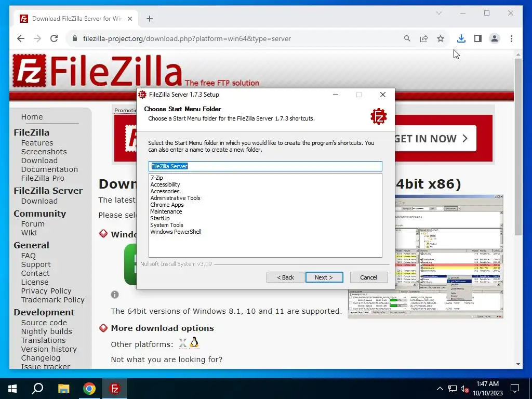Bookmark this page with the star icon

tap(441, 38)
